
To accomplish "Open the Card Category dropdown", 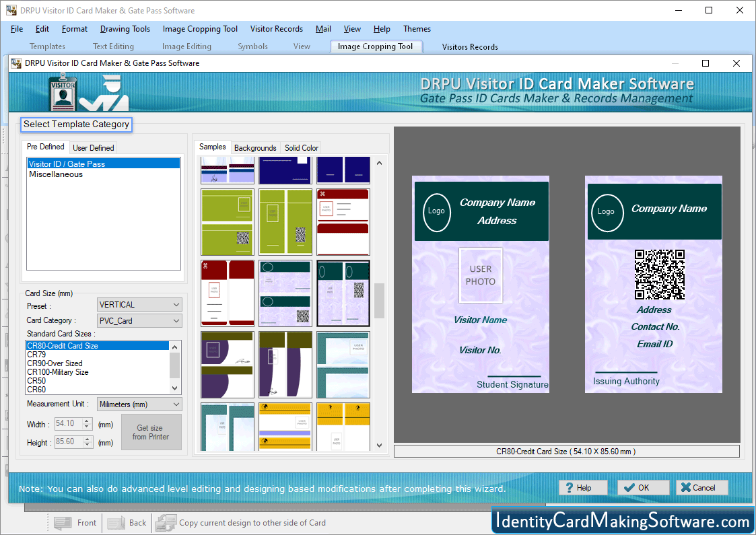I will tap(139, 320).
